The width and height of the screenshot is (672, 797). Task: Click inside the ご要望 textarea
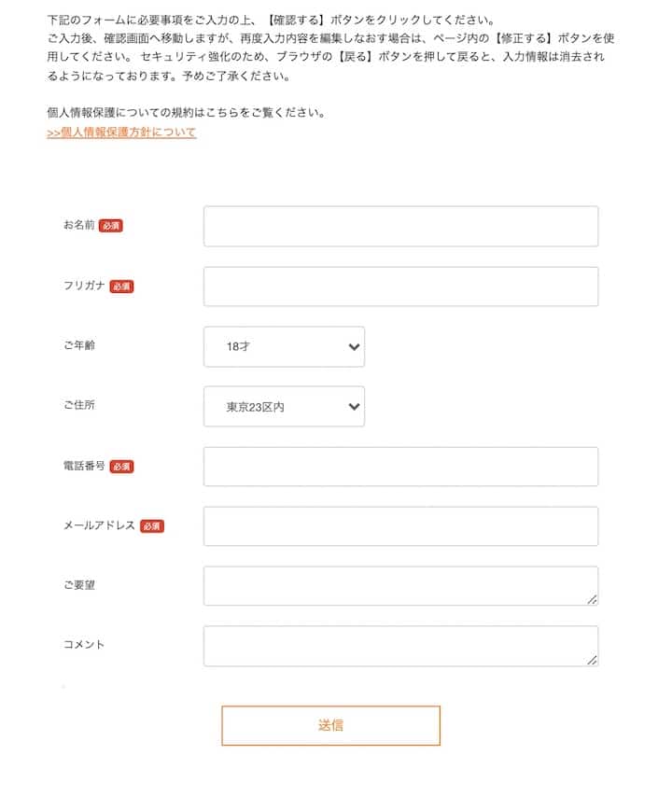pos(400,586)
